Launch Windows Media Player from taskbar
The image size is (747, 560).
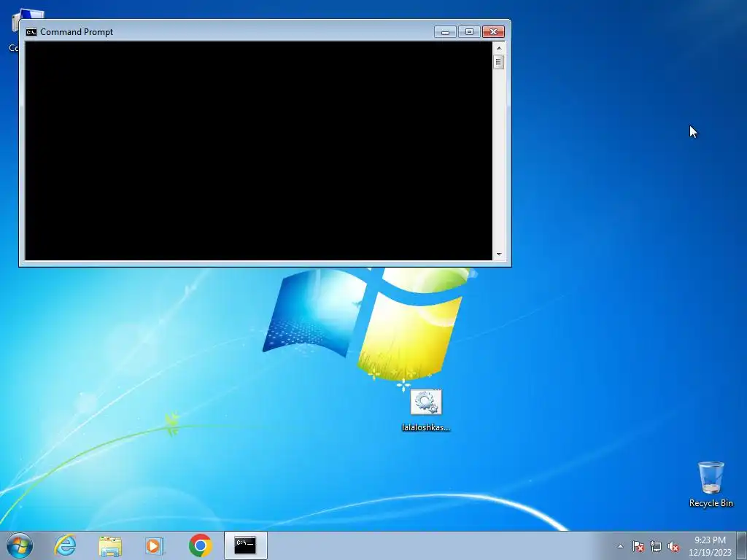[155, 545]
